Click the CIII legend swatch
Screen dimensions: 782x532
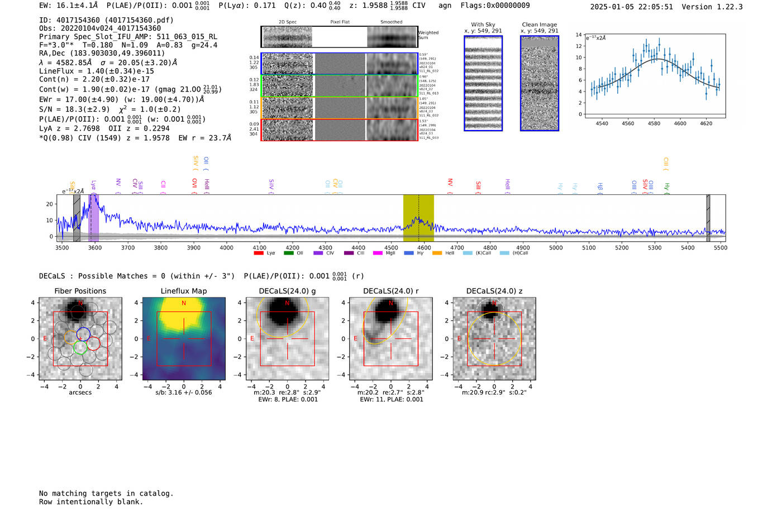point(349,253)
